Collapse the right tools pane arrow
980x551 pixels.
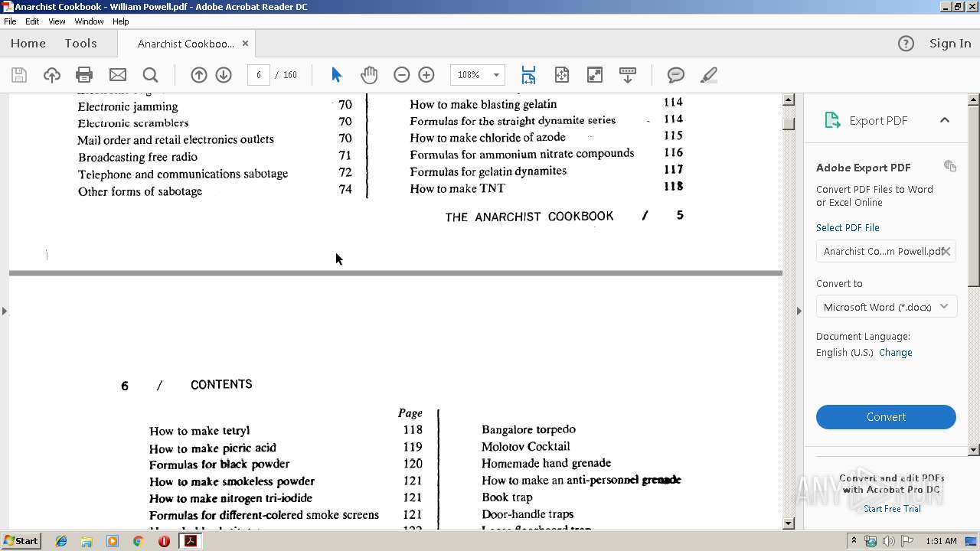[x=799, y=311]
